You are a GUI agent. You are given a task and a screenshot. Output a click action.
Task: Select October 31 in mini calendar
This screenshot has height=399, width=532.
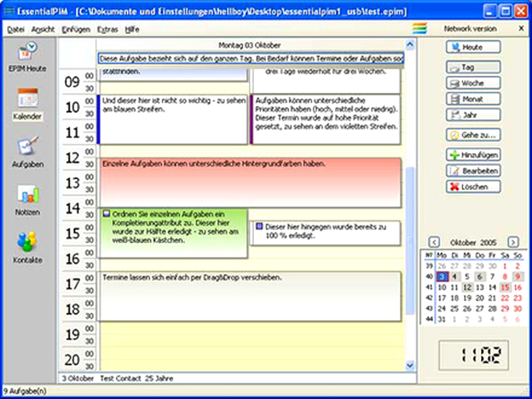442,319
